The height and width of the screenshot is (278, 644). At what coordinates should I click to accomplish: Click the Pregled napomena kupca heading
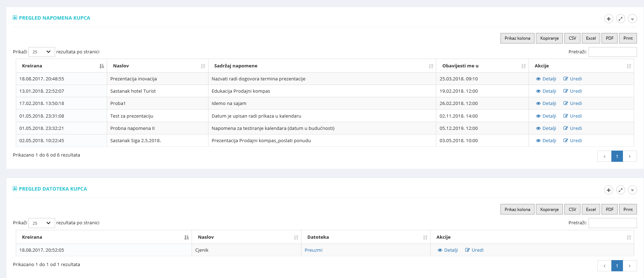pos(54,18)
